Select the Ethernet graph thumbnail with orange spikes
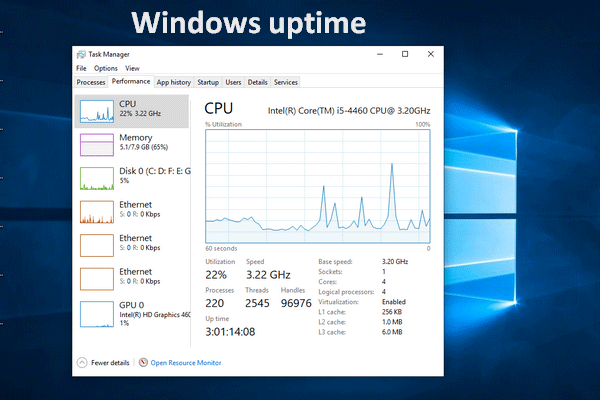The height and width of the screenshot is (400, 600). (97, 212)
